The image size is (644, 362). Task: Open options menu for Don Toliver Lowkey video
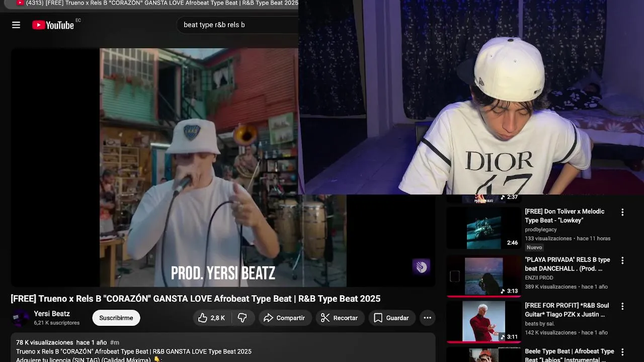(x=622, y=212)
